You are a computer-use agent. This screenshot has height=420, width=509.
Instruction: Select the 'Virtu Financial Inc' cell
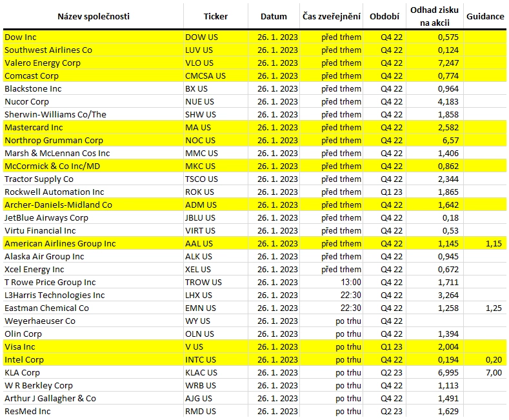click(93, 230)
